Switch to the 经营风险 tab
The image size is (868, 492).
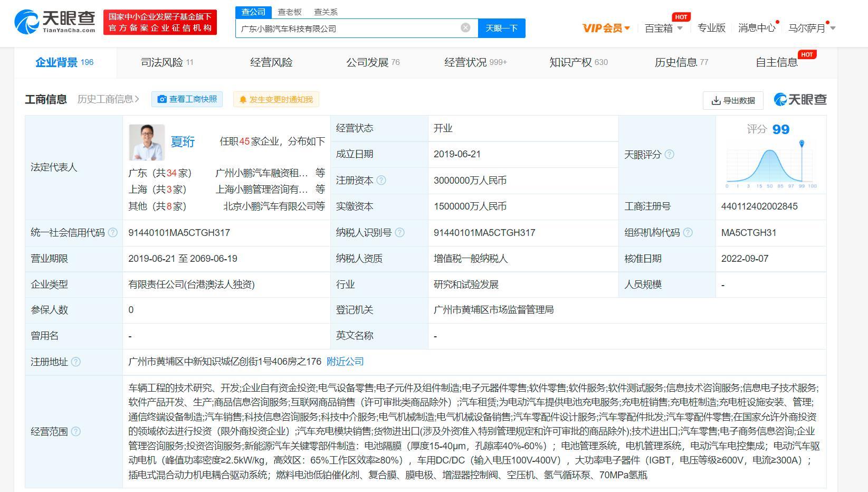271,62
